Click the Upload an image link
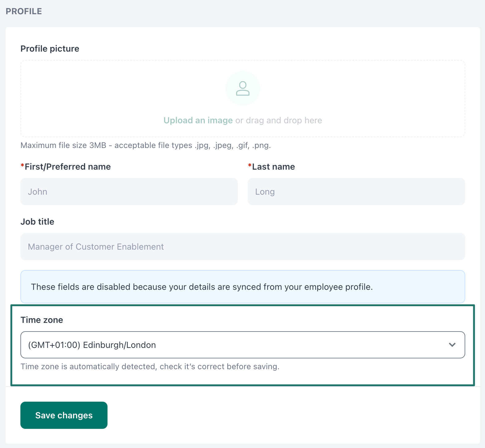The width and height of the screenshot is (485, 448). 198,120
